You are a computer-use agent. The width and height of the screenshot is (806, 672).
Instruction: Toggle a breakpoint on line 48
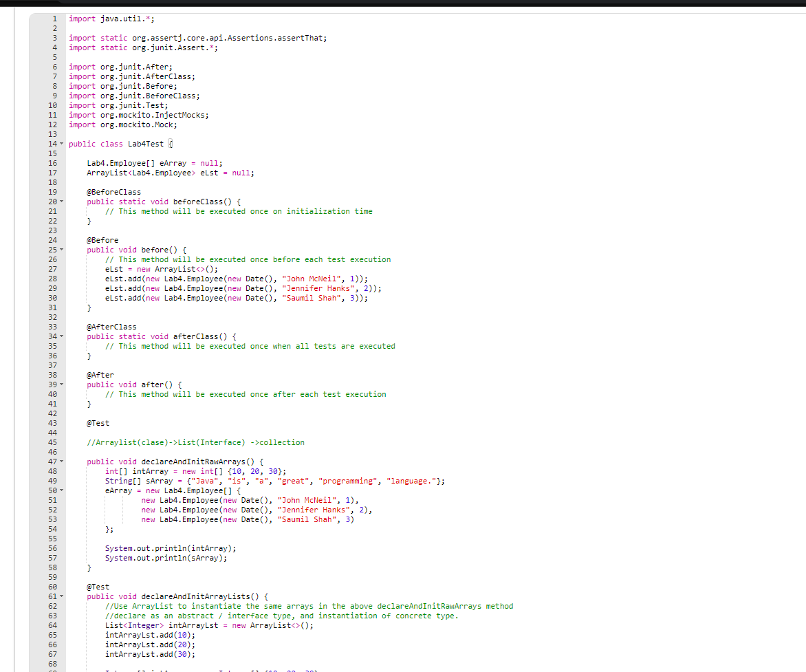41,471
